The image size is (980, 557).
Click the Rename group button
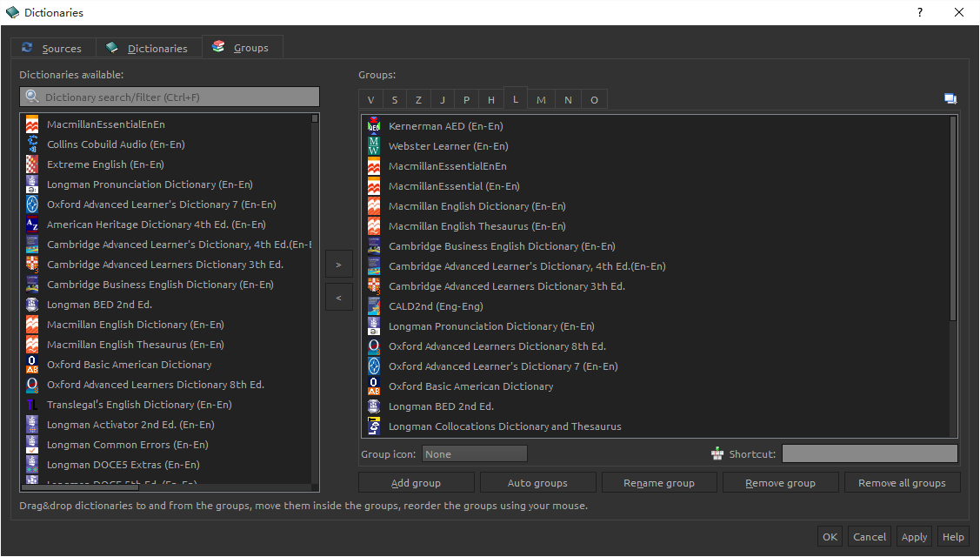click(x=659, y=482)
